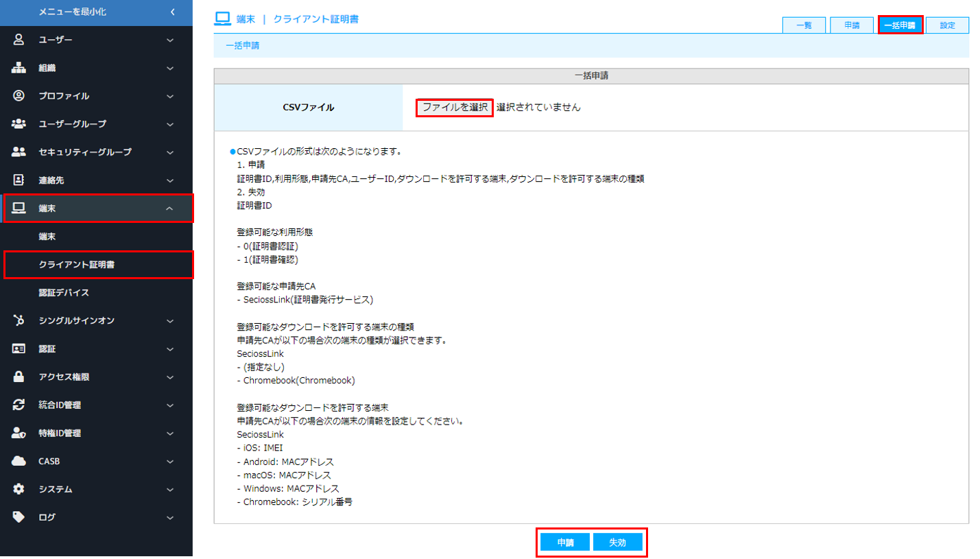
Task: Click the text - Windows: MACアドレス
Action: (x=287, y=488)
